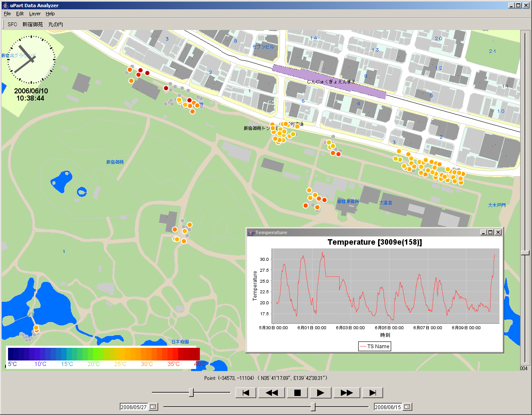This screenshot has width=532, height=415.
Task: Select the SFC location button
Action: 12,25
